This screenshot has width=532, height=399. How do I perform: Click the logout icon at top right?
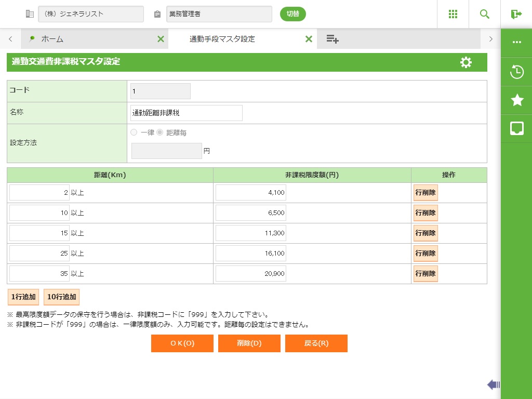point(516,14)
